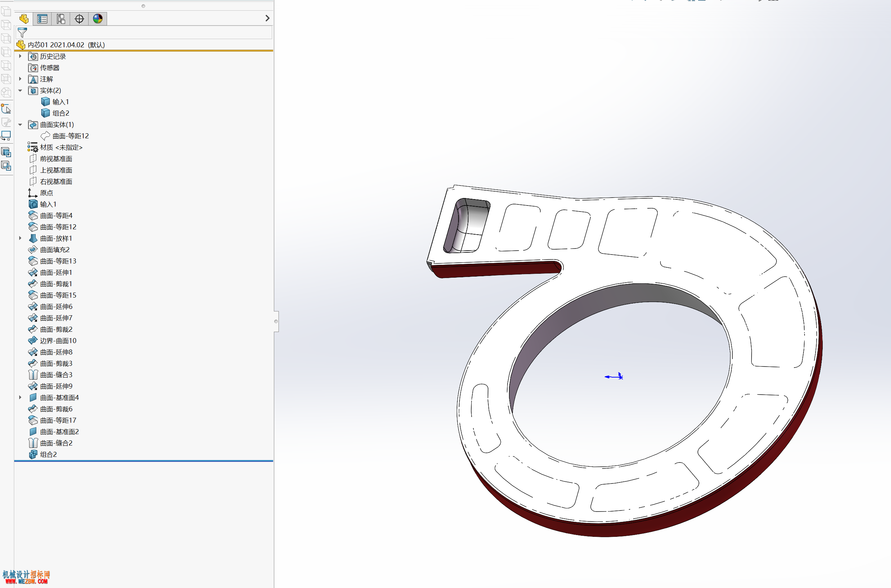The image size is (891, 588).
Task: Click the stacked windows icon above bottom one
Action: (6, 152)
